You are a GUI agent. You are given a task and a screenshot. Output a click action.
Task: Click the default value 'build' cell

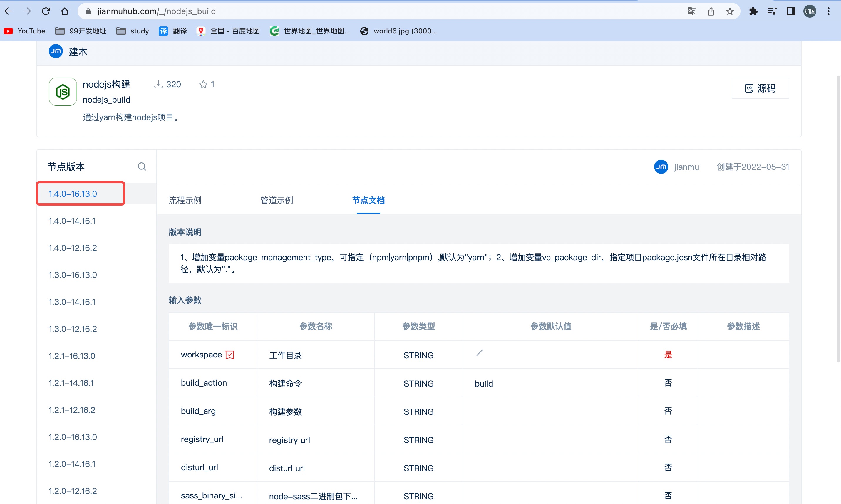click(550, 383)
